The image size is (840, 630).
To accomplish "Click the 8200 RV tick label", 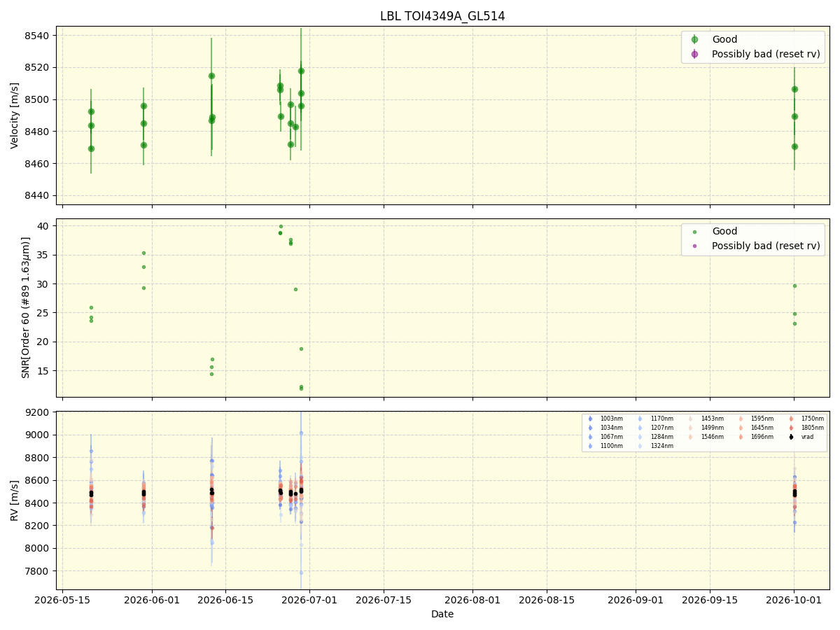I will click(38, 526).
